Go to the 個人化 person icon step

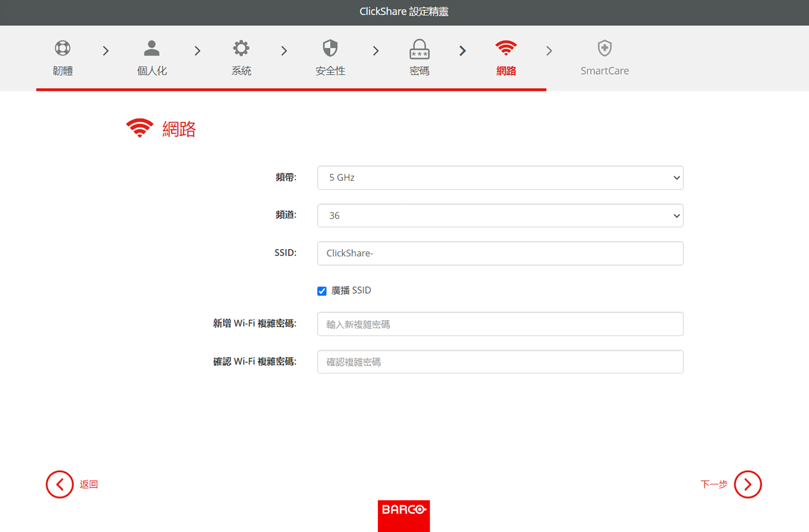(x=152, y=48)
